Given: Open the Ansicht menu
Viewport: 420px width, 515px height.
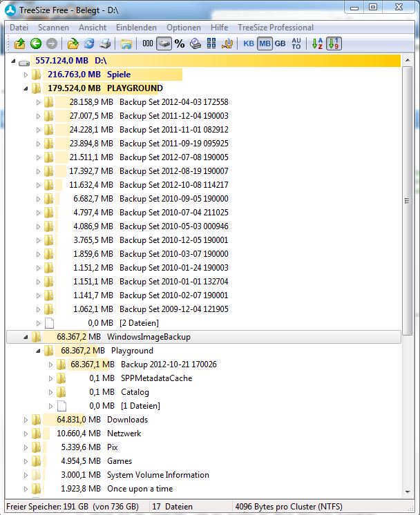Looking at the screenshot, I should (93, 28).
